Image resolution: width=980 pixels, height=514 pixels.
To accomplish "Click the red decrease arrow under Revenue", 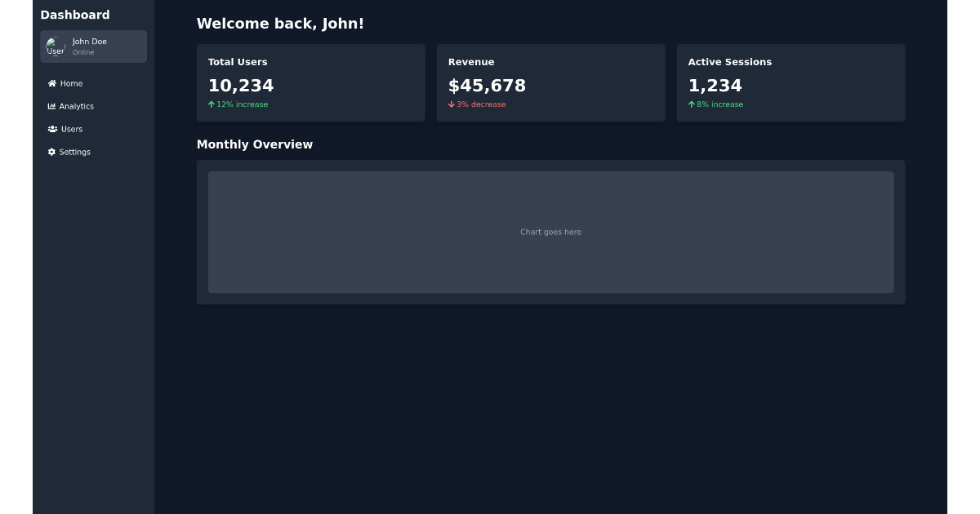I will click(451, 104).
